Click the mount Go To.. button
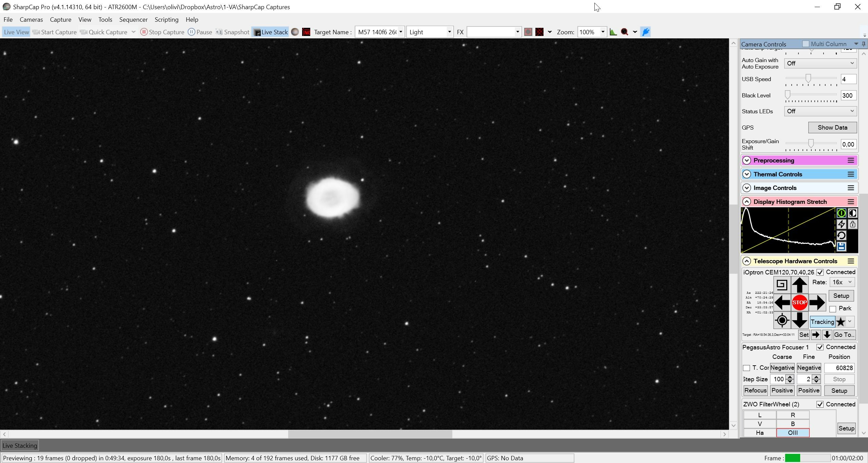Viewport: 868px width, 463px height. pos(844,335)
